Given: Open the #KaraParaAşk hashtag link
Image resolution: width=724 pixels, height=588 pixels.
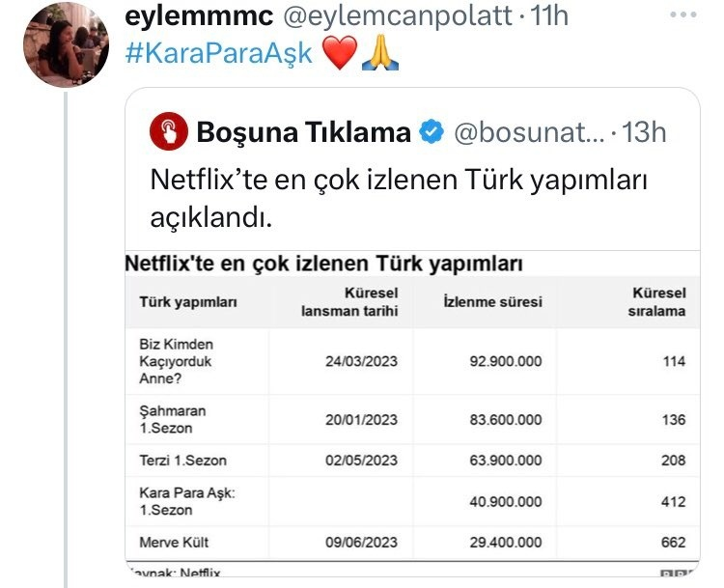Looking at the screenshot, I should coord(218,54).
